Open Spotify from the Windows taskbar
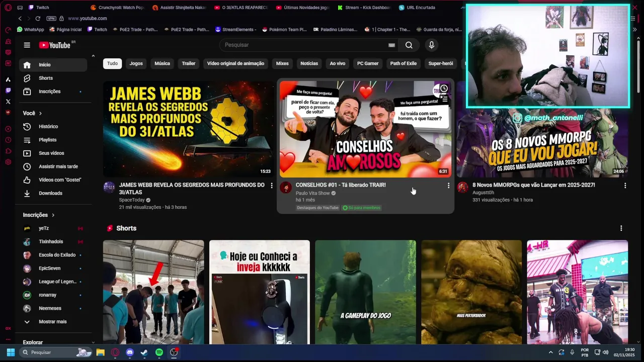 [159, 352]
